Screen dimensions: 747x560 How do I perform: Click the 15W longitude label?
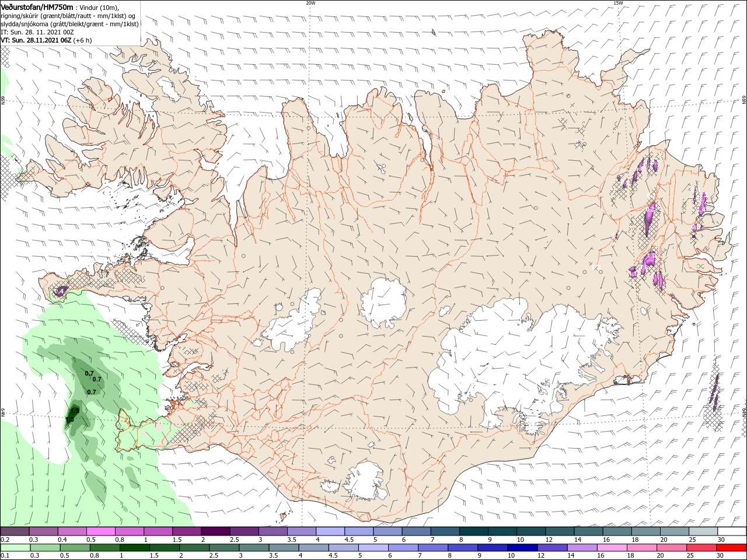tap(618, 3)
